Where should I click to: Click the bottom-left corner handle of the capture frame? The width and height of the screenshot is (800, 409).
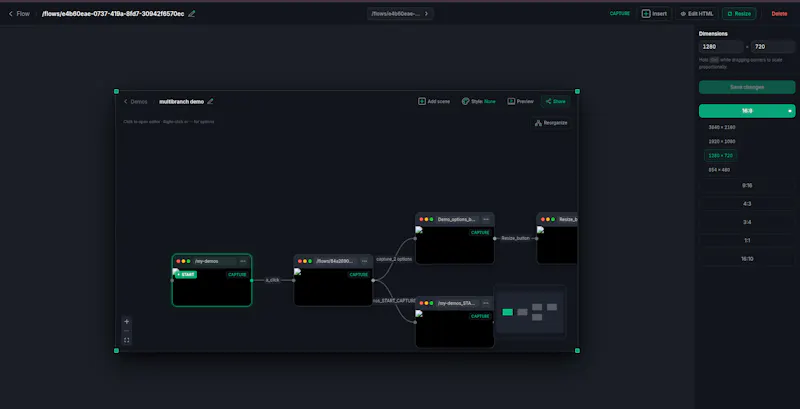(x=116, y=350)
